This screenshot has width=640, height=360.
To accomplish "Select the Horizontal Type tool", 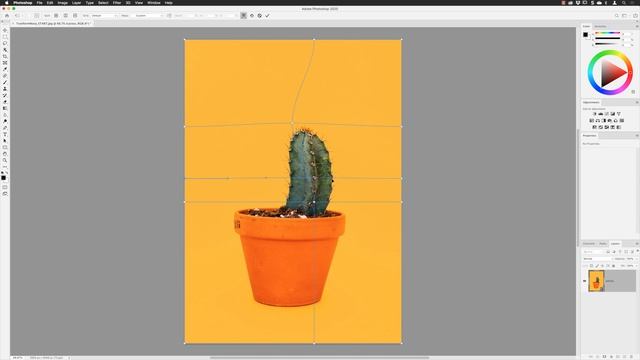I will (5, 134).
